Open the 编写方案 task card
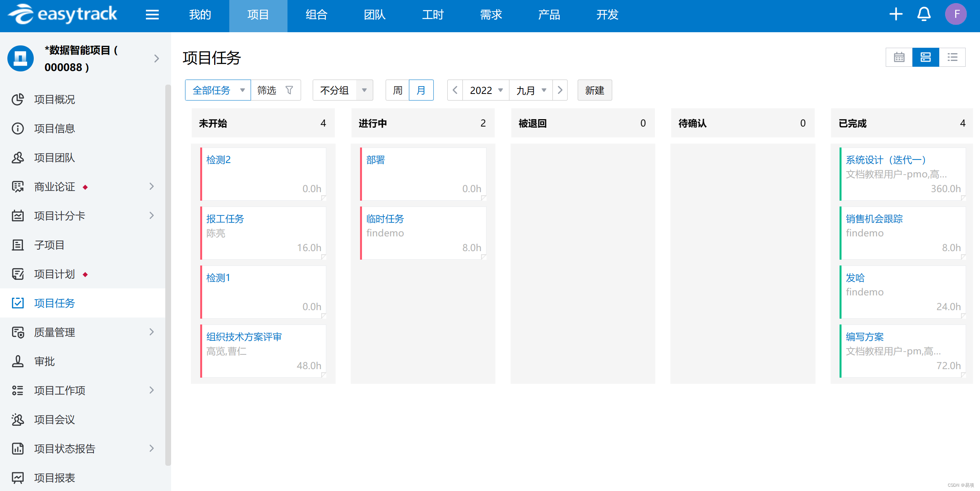 click(903, 351)
